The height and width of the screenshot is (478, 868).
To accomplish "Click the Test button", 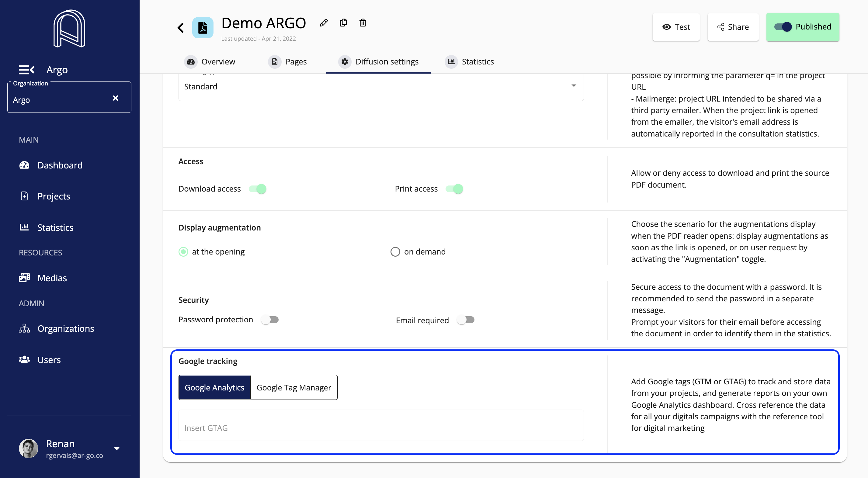I will (x=676, y=27).
